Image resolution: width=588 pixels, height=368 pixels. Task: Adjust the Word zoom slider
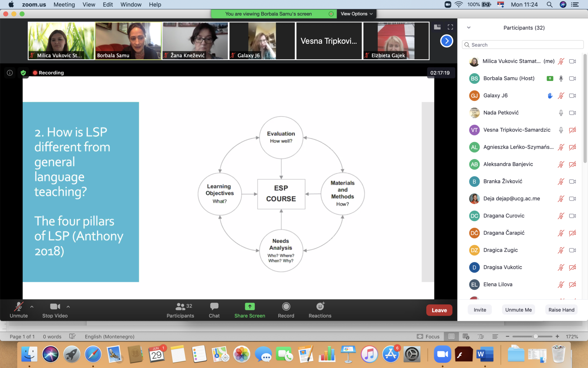[535, 336]
